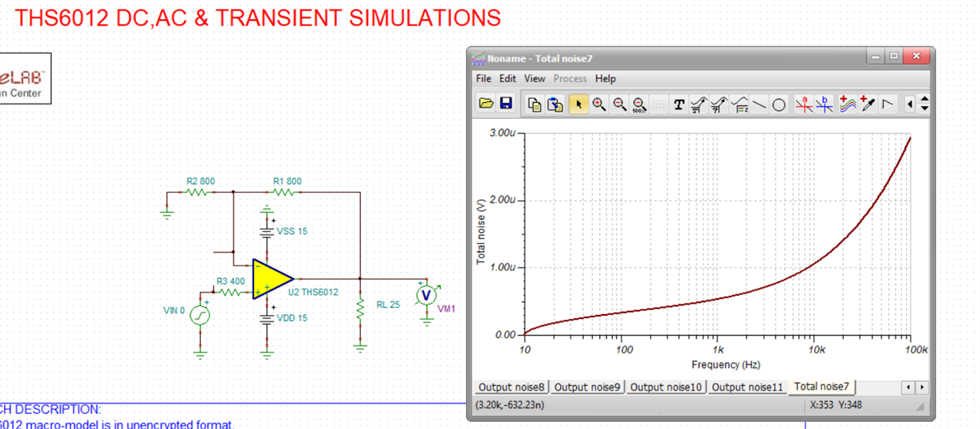The height and width of the screenshot is (429, 980).
Task: Click the toolbar down stepper arrow
Action: [924, 108]
